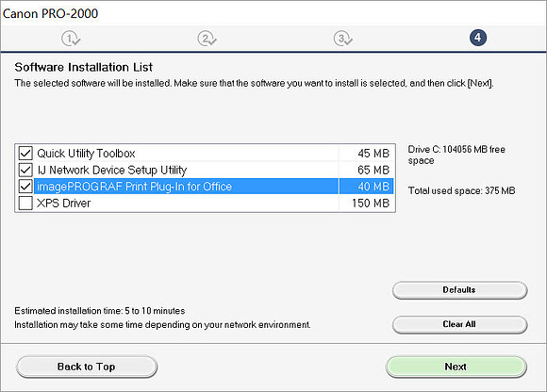Click the Estimated installation time text
The image size is (547, 392).
point(100,311)
